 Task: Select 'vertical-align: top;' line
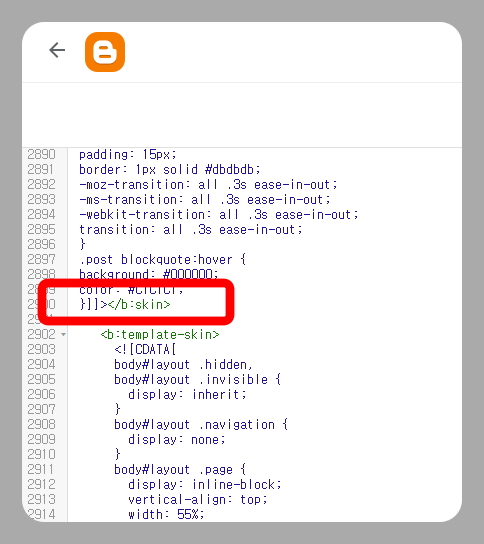[197, 500]
